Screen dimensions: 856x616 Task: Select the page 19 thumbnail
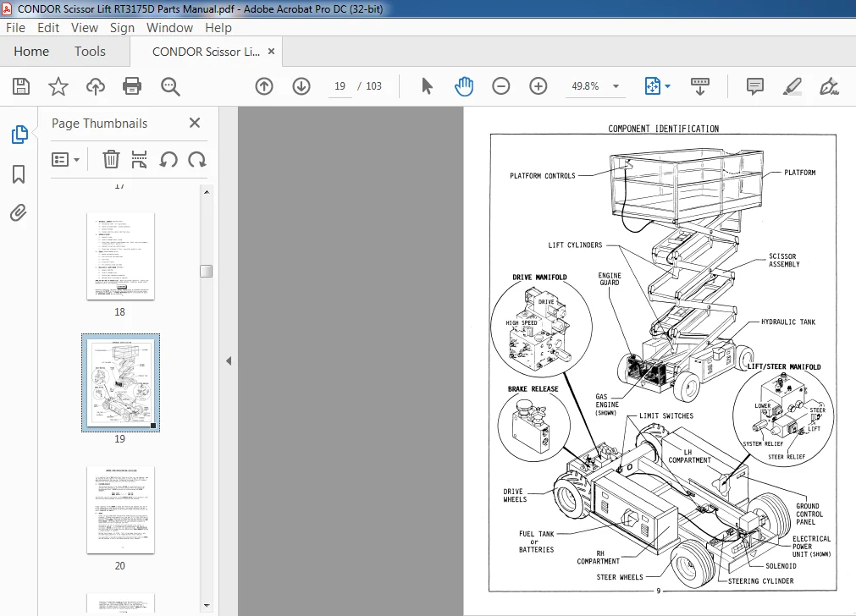[120, 383]
